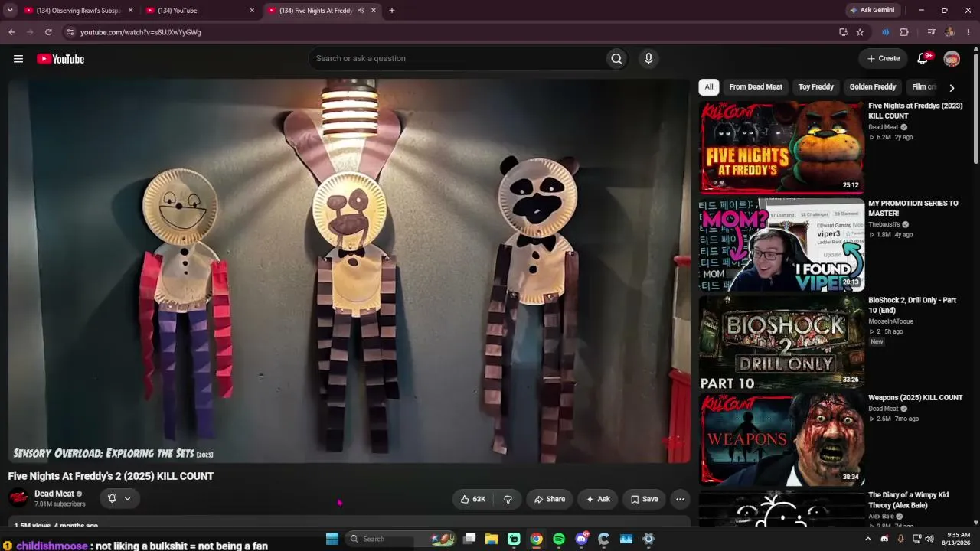980x551 pixels.
Task: Open Settings gear in taskbar
Action: coord(648,539)
